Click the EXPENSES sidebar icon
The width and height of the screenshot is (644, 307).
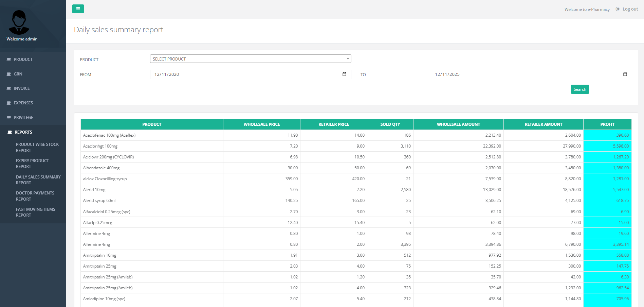pyautogui.click(x=9, y=103)
